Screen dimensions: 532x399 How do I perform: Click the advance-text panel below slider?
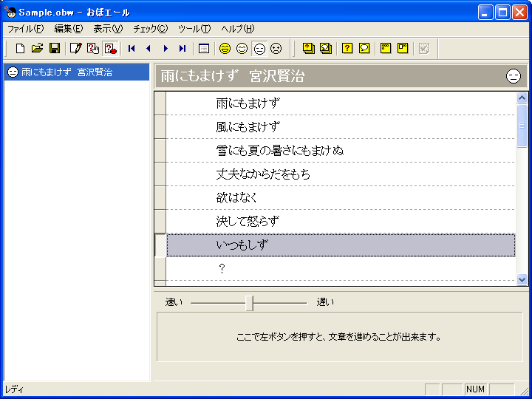click(340, 337)
